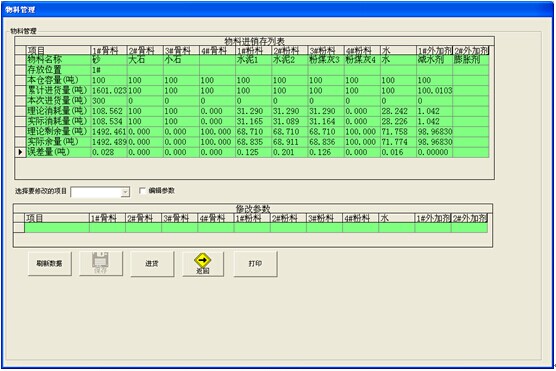
Task: Click 4#骨料 header in 物料进销存列表 table
Action: tap(218, 50)
